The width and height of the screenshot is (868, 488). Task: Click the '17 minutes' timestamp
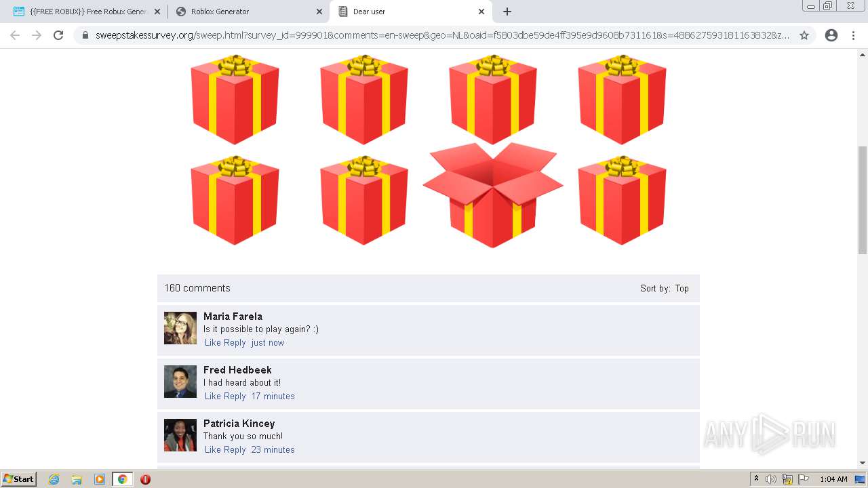pos(273,396)
